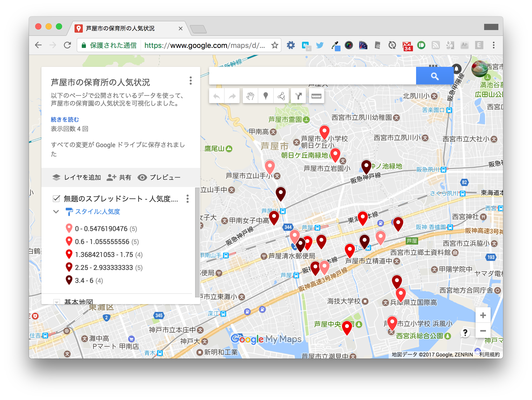Close the current browser tab
The height and width of the screenshot is (400, 532).
181,28
